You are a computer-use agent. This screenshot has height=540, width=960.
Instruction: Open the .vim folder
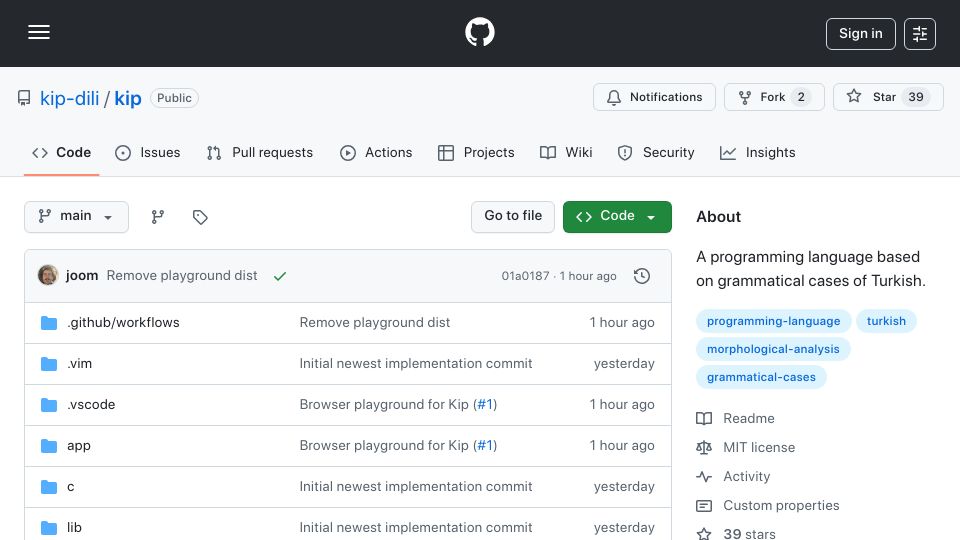coord(80,364)
